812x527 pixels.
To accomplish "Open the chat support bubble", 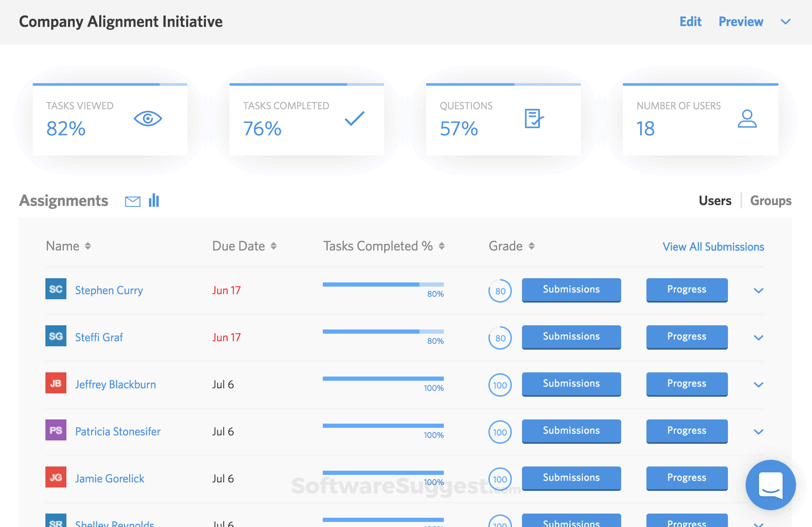I will pyautogui.click(x=770, y=485).
